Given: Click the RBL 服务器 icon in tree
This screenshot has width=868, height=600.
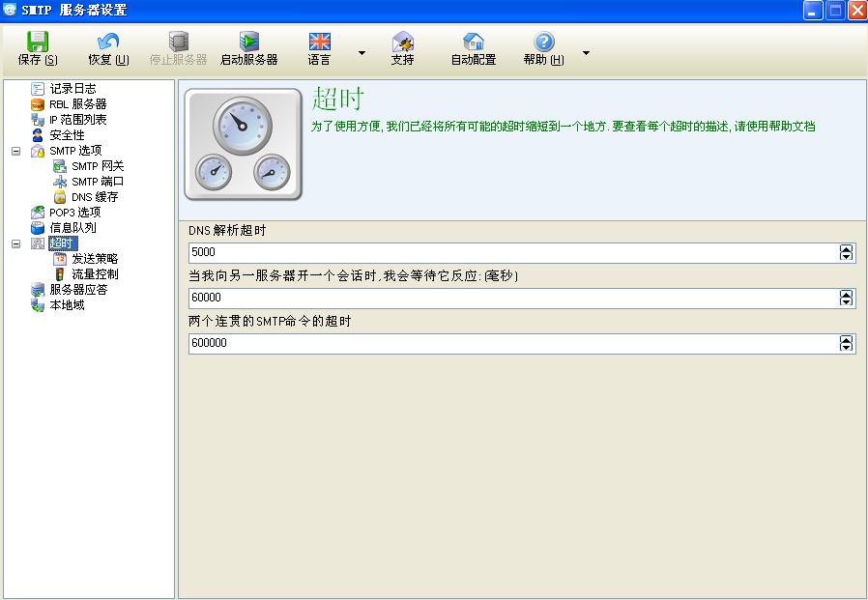Looking at the screenshot, I should pos(38,104).
